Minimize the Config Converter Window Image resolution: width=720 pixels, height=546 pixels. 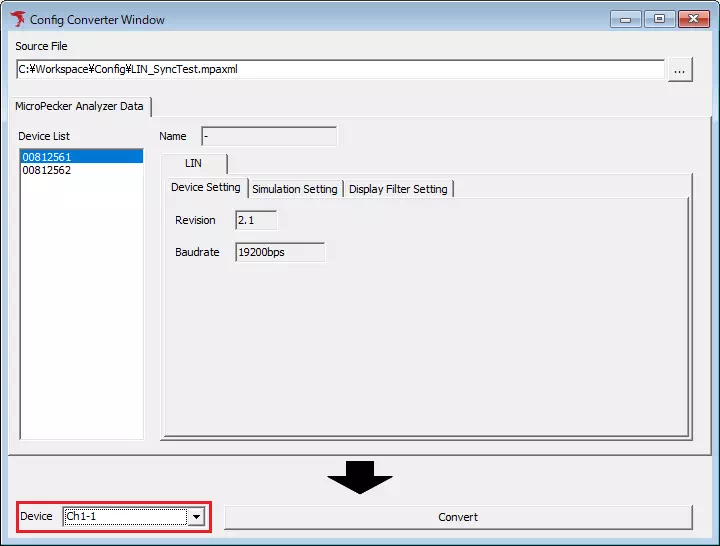coord(625,19)
